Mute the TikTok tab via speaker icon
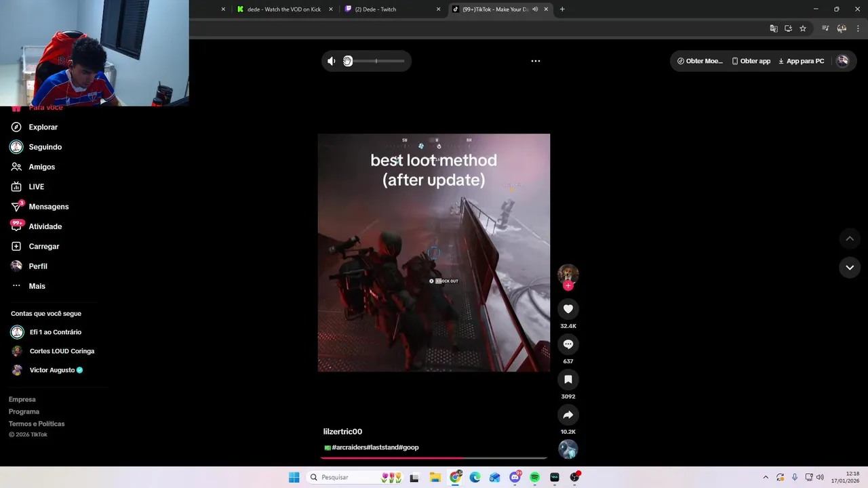 tap(535, 9)
